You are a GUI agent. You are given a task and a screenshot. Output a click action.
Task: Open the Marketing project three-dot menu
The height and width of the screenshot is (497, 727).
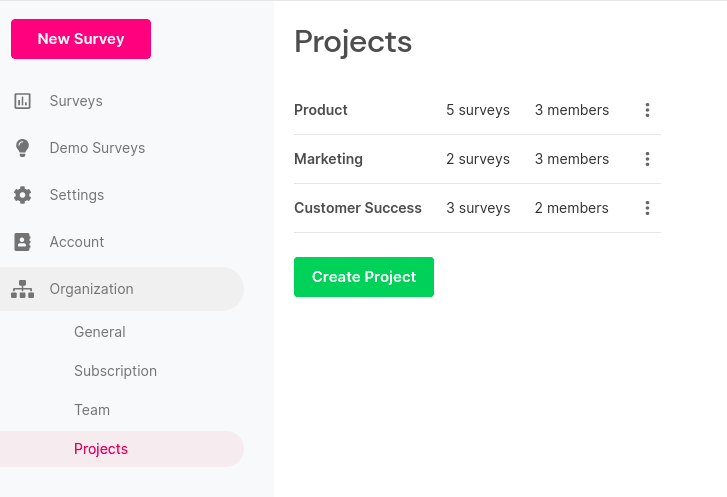pos(647,159)
